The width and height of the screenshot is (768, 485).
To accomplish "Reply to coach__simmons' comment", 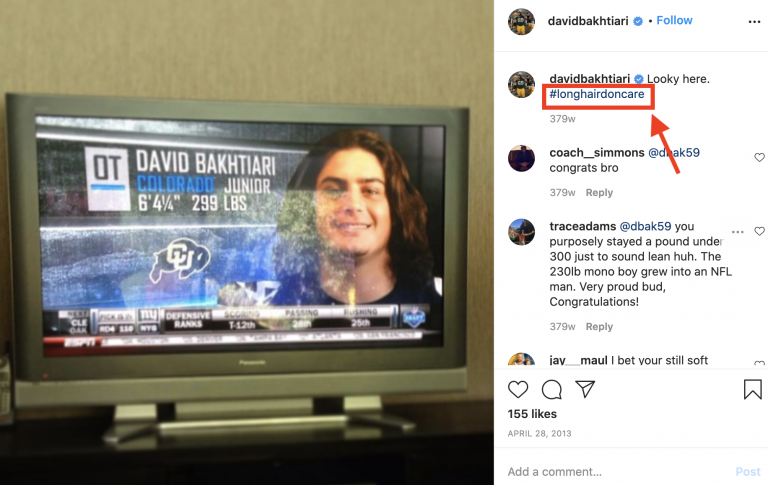I will pos(599,193).
